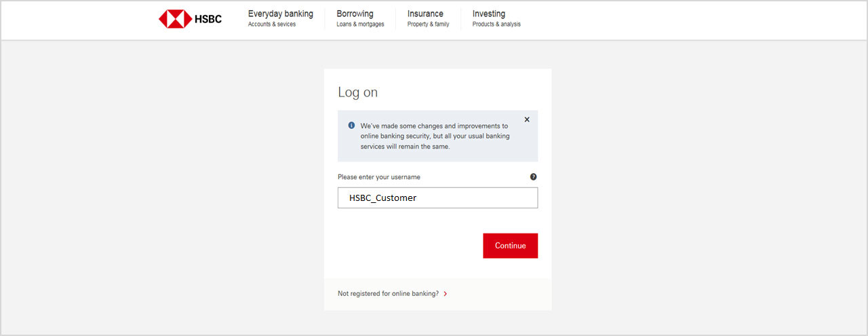This screenshot has width=868, height=336.
Task: Open the Borrowing menu
Action: 360,18
